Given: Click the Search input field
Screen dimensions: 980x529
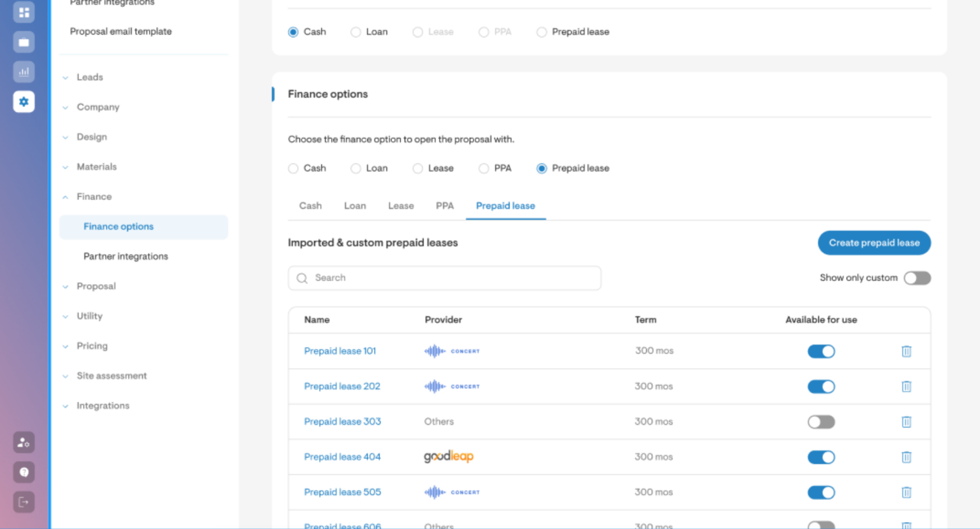Looking at the screenshot, I should click(x=444, y=278).
